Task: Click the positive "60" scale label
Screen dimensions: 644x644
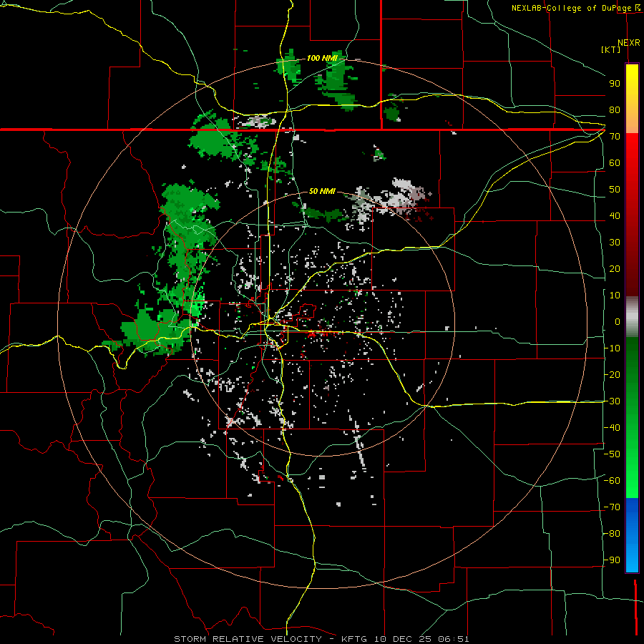Action: 615,163
